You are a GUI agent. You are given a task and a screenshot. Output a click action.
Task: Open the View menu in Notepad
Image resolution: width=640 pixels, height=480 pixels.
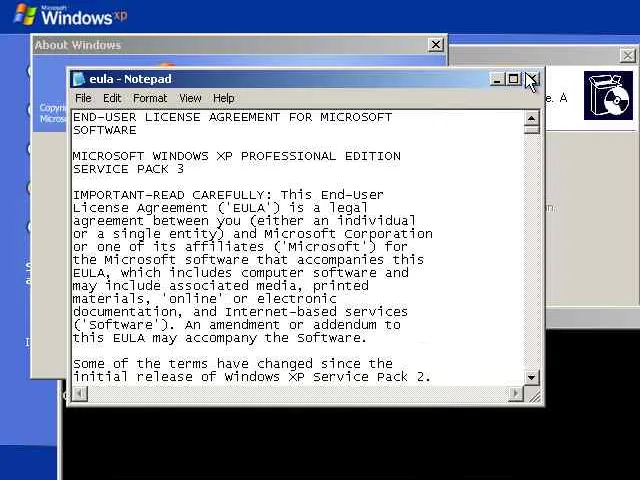coord(190,98)
